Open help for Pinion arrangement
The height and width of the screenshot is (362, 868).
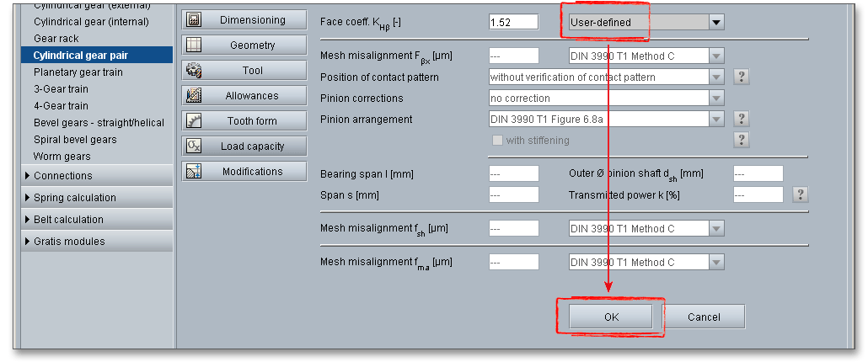coord(742,119)
